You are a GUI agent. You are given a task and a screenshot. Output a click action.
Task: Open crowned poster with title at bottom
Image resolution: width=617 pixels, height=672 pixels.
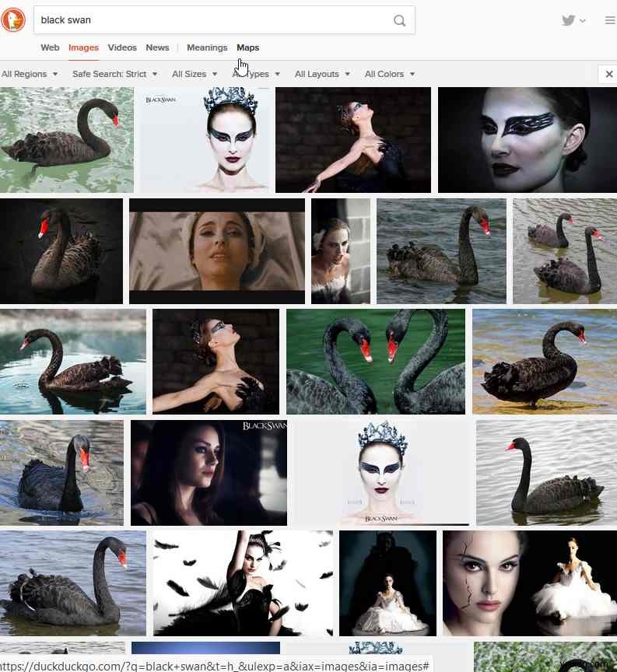[381, 472]
